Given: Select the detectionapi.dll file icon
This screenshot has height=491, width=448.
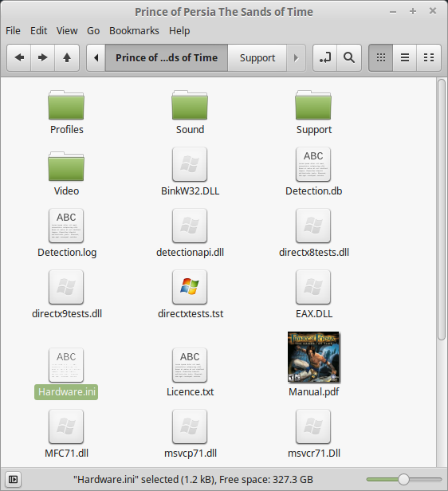Looking at the screenshot, I should pyautogui.click(x=190, y=226).
